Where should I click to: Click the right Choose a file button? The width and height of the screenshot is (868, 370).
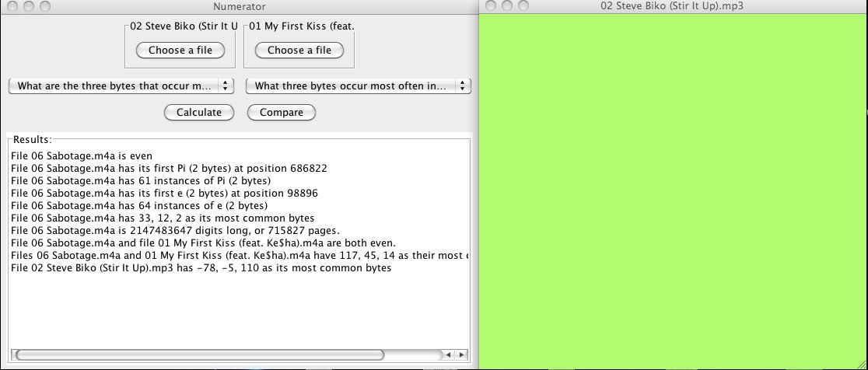[299, 51]
